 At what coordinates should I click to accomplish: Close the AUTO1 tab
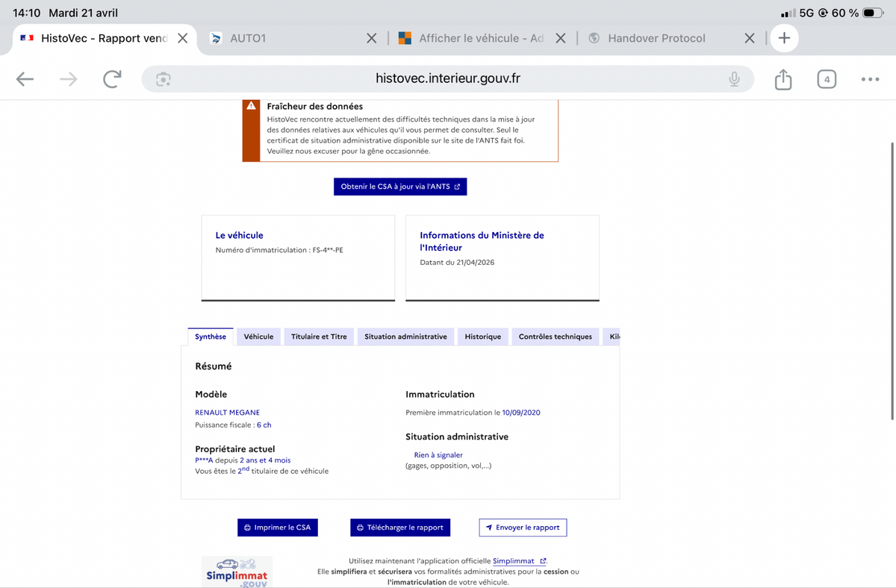[371, 38]
